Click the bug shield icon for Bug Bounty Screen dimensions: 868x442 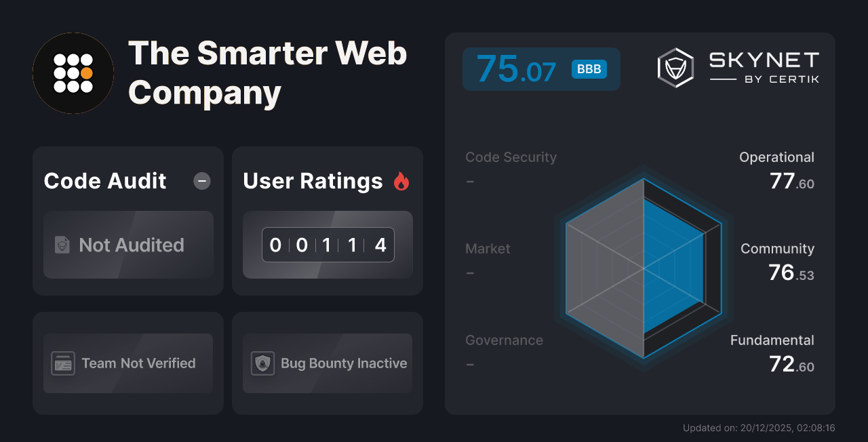(x=263, y=363)
